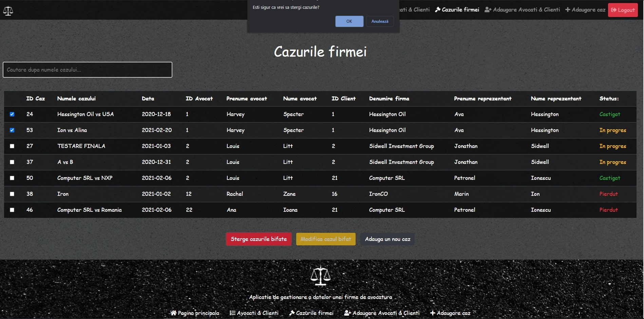Uncheck the checkbox for Ion vs Alina
The width and height of the screenshot is (644, 319).
pos(12,130)
